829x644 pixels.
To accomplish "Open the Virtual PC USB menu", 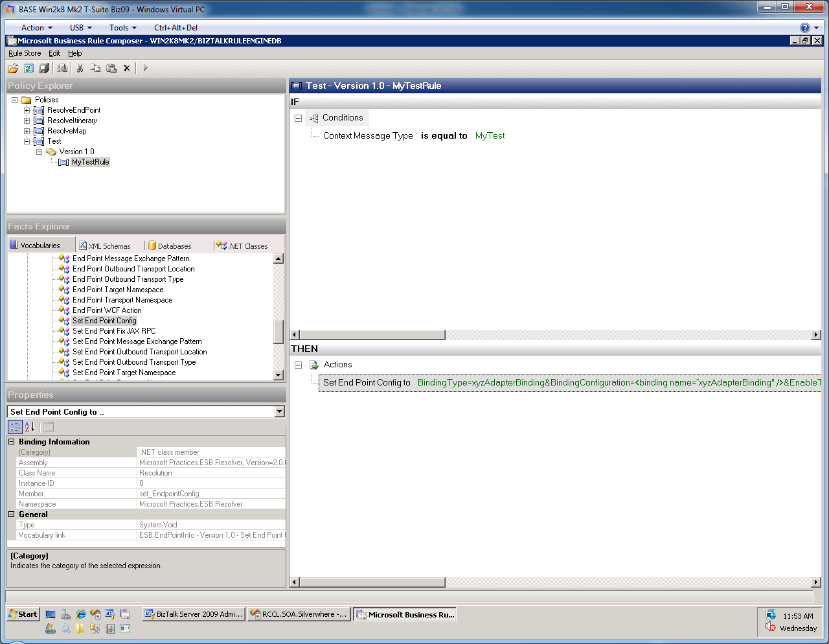I will click(81, 28).
